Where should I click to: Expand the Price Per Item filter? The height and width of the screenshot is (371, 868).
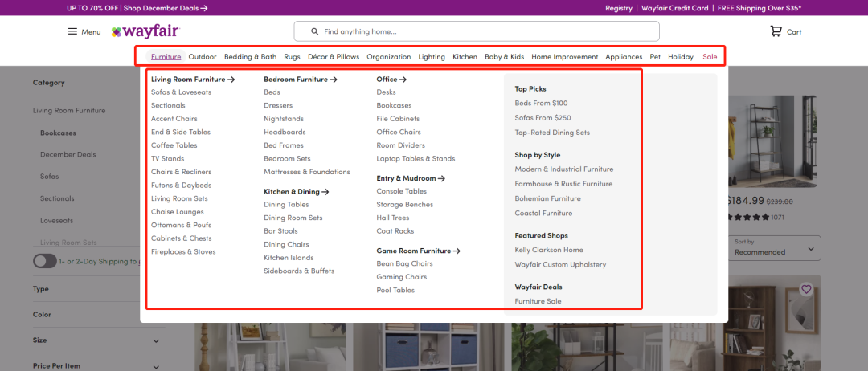click(x=155, y=366)
